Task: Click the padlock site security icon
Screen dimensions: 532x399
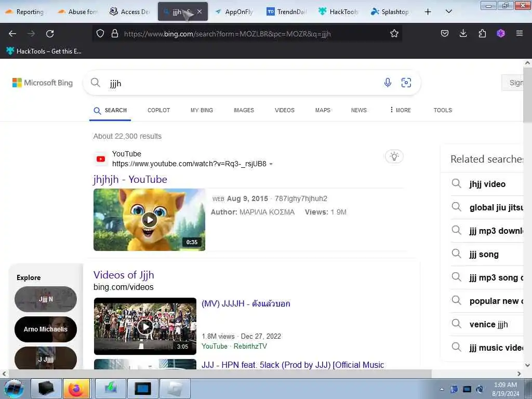Action: click(x=115, y=33)
